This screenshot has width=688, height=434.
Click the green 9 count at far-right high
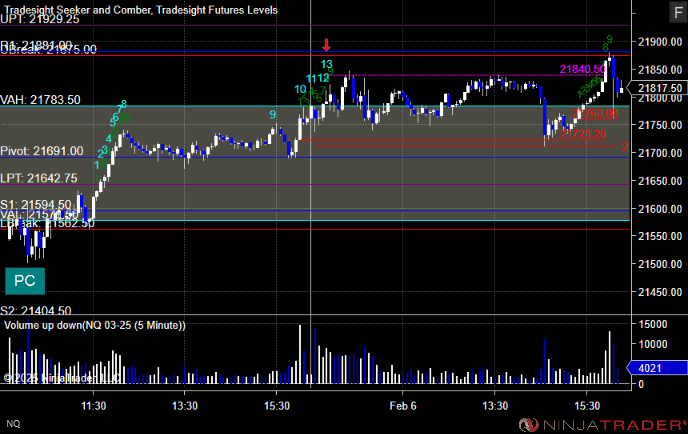(609, 39)
